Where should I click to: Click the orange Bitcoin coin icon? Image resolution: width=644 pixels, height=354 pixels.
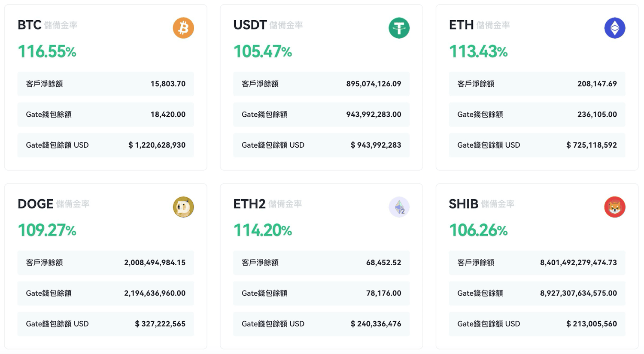pyautogui.click(x=183, y=28)
